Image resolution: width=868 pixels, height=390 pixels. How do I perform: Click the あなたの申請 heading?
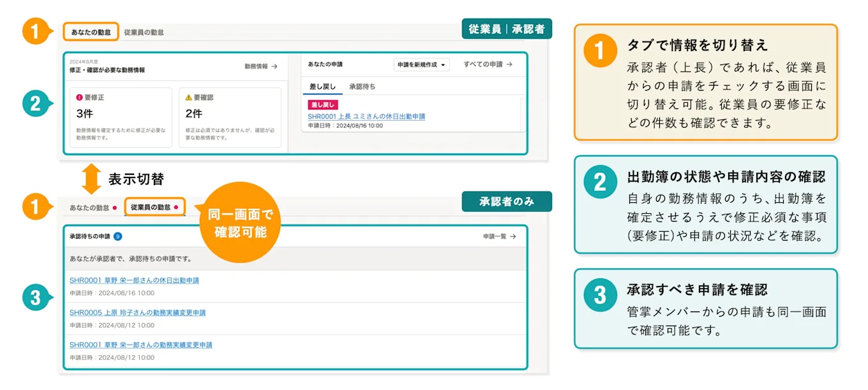(325, 64)
